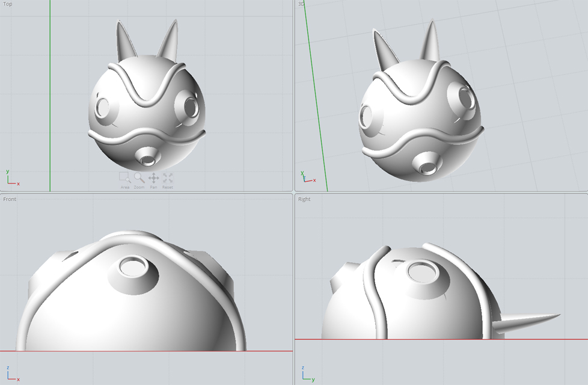Click the 3D viewport label
The image size is (588, 385).
click(x=301, y=4)
